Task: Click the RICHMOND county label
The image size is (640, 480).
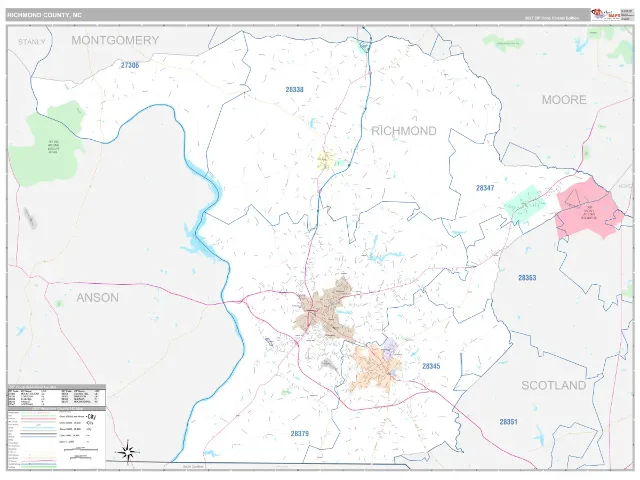Action: [x=404, y=131]
